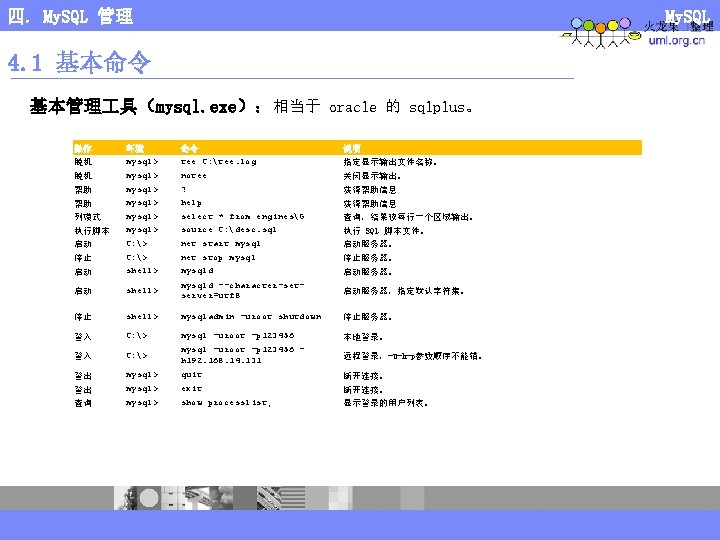Image resolution: width=720 pixels, height=540 pixels.
Task: Click the description starting with '远程登录'
Action: [x=412, y=355]
